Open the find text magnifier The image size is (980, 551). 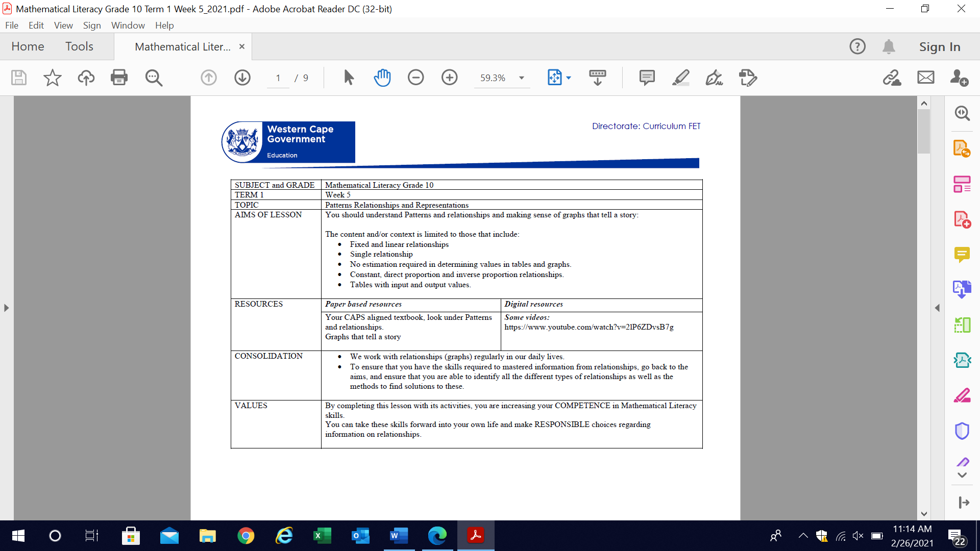click(154, 78)
